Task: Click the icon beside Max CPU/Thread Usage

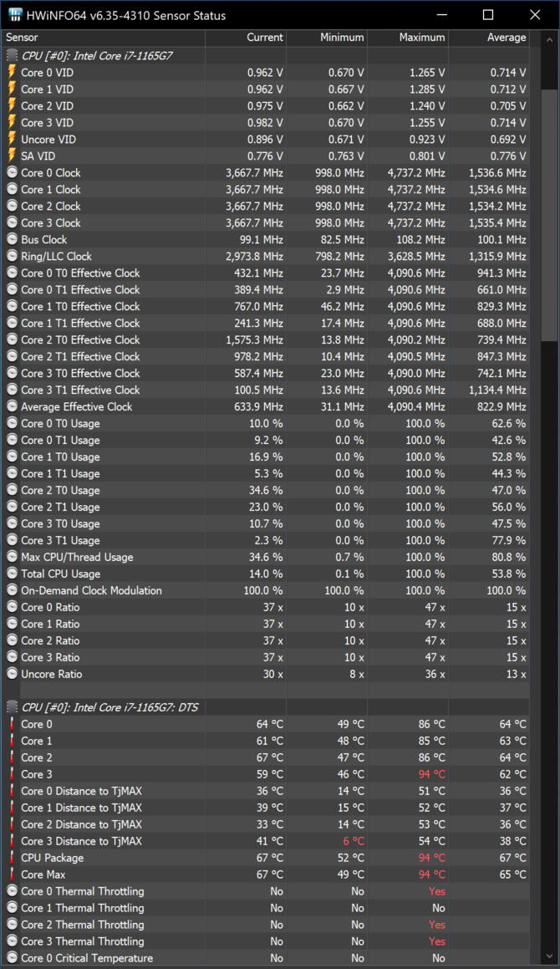Action: 12,556
